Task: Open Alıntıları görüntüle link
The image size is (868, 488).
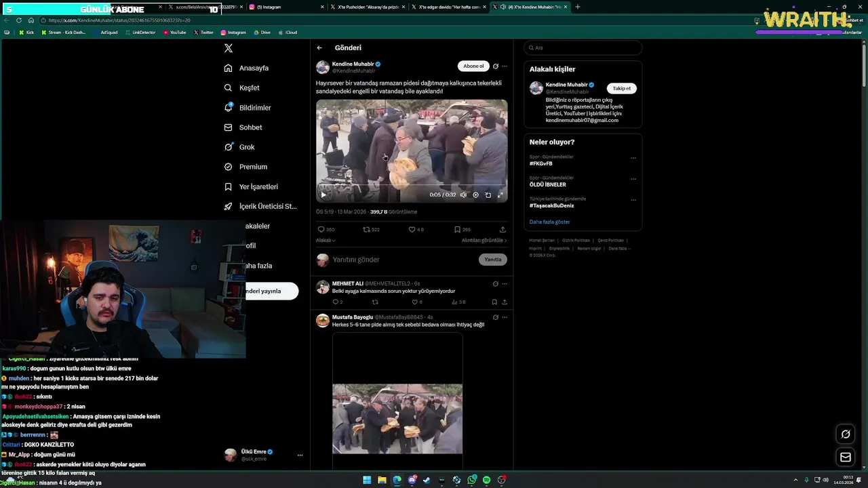Action: tap(484, 240)
